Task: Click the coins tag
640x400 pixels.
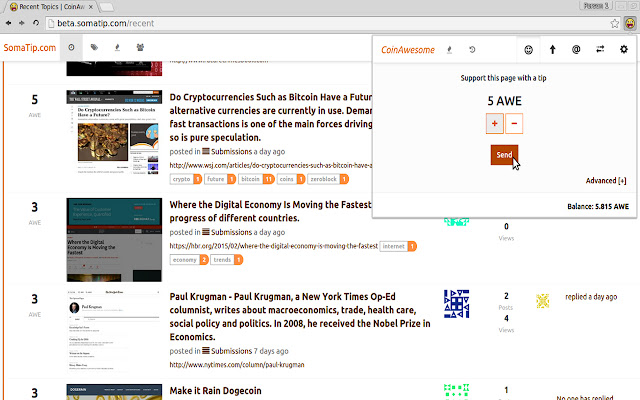Action: (291, 179)
